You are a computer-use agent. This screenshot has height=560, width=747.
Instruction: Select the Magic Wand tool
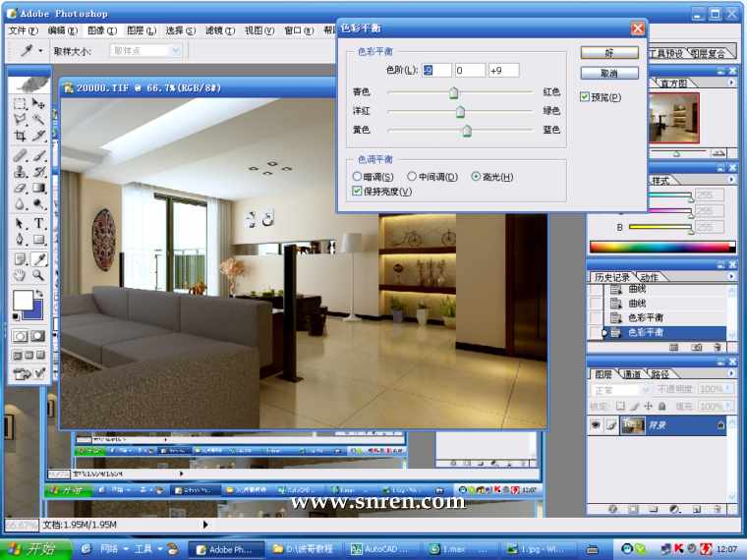[x=38, y=120]
